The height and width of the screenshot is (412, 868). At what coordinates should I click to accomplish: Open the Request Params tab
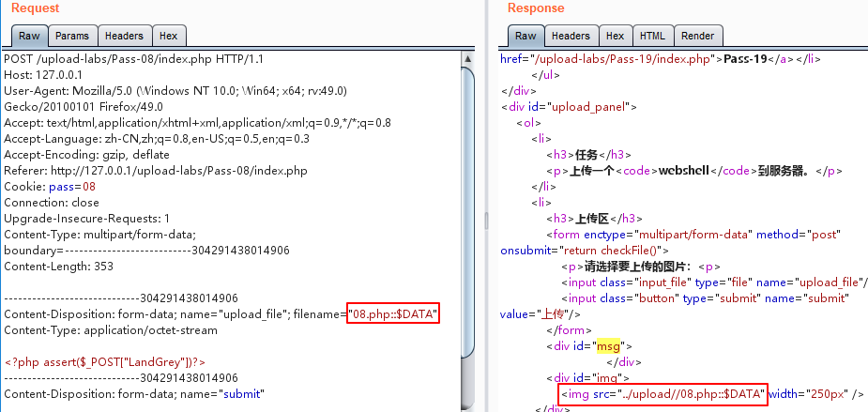click(x=72, y=36)
